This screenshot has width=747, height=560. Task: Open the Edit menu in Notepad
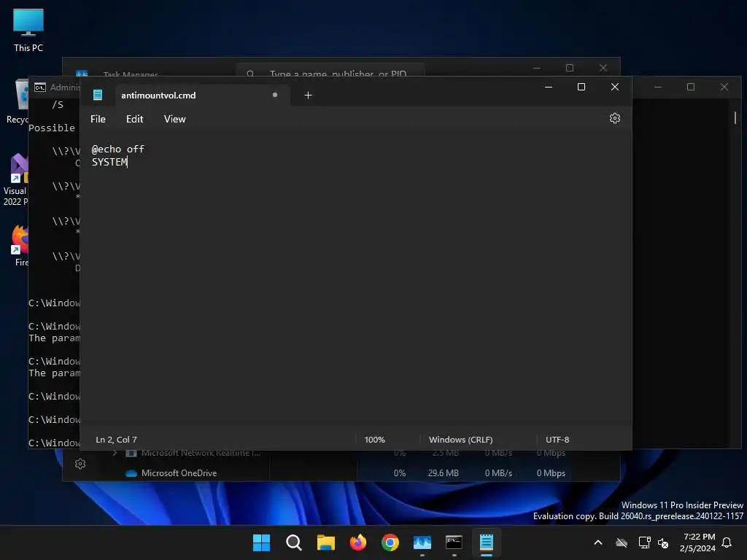134,119
